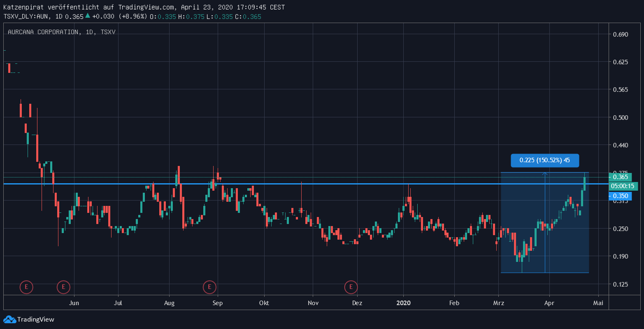Select the 2020 label on the time axis
Viewport: 644px width, 329px height.
coord(403,303)
